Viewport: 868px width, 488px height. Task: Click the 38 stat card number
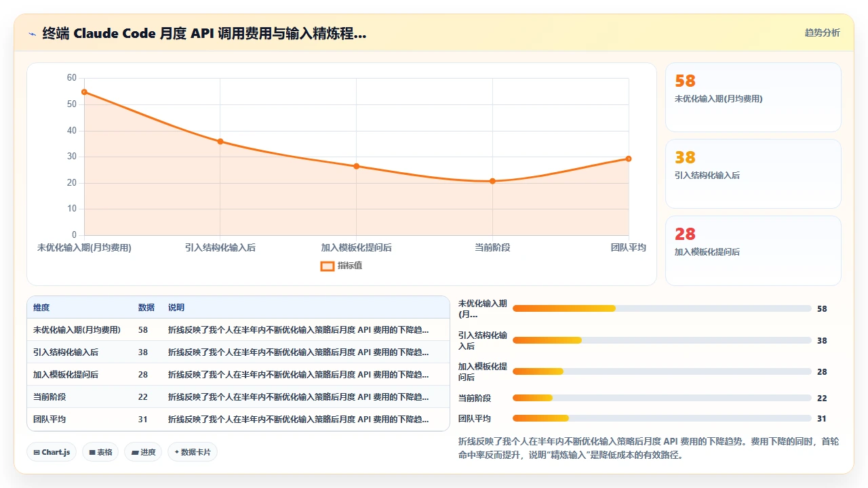coord(685,158)
